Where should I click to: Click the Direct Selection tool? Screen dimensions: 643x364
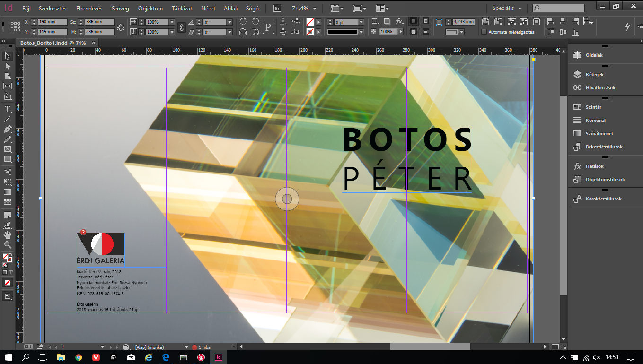8,66
